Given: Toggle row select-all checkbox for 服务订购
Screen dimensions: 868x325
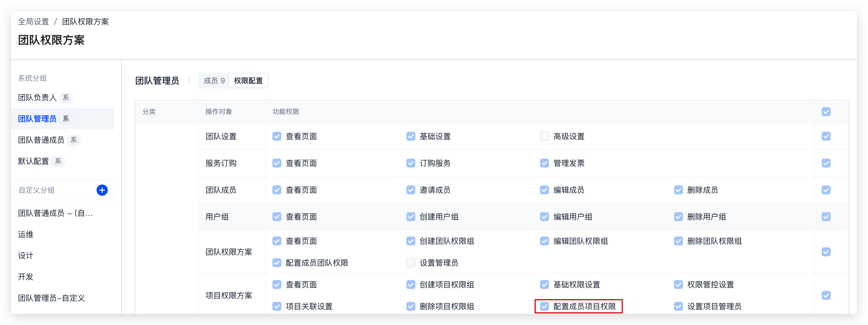Looking at the screenshot, I should tap(826, 163).
